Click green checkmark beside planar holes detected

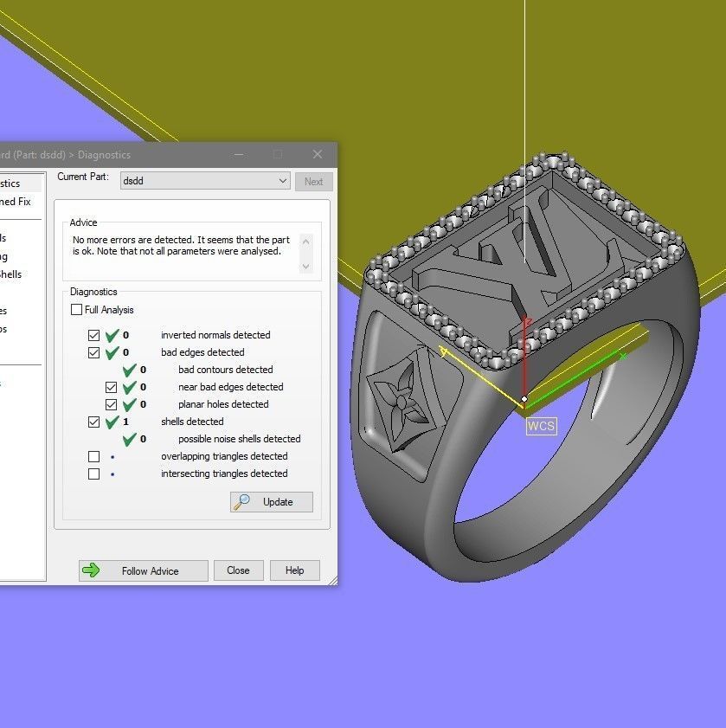point(130,404)
